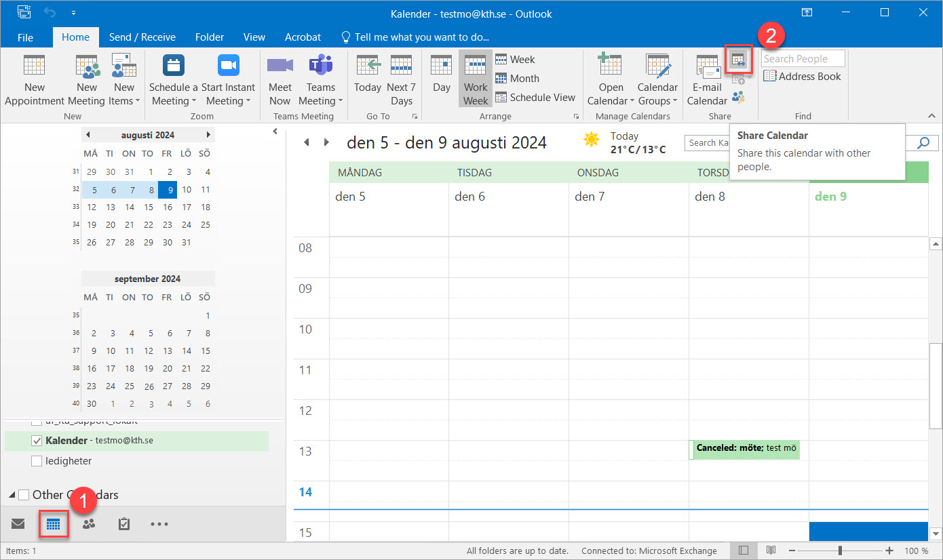943x560 pixels.
Task: Click the weather Today forecast
Action: pos(624,142)
